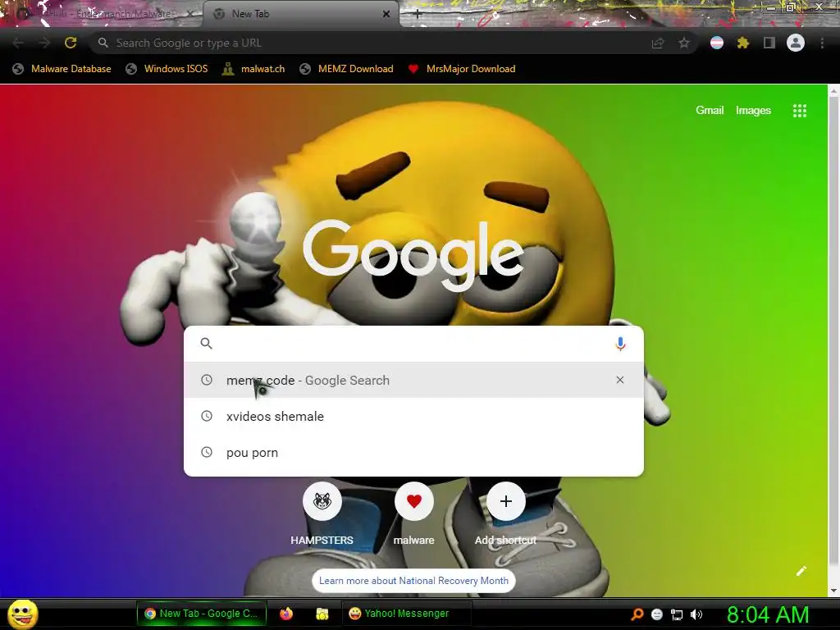Remove the memz code suggestion
This screenshot has height=630, width=840.
620,380
